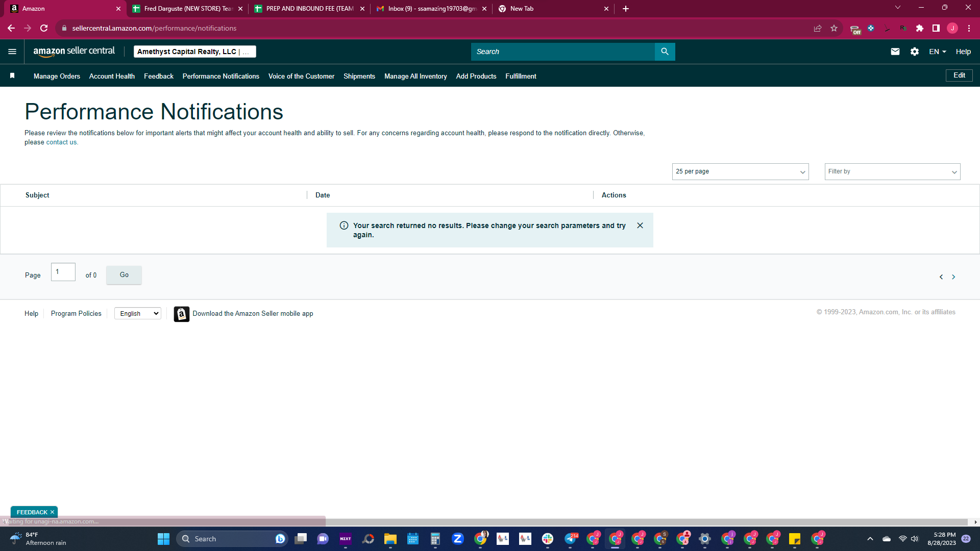Click the browser address bar
Screen dimensions: 980x551
click(434, 28)
